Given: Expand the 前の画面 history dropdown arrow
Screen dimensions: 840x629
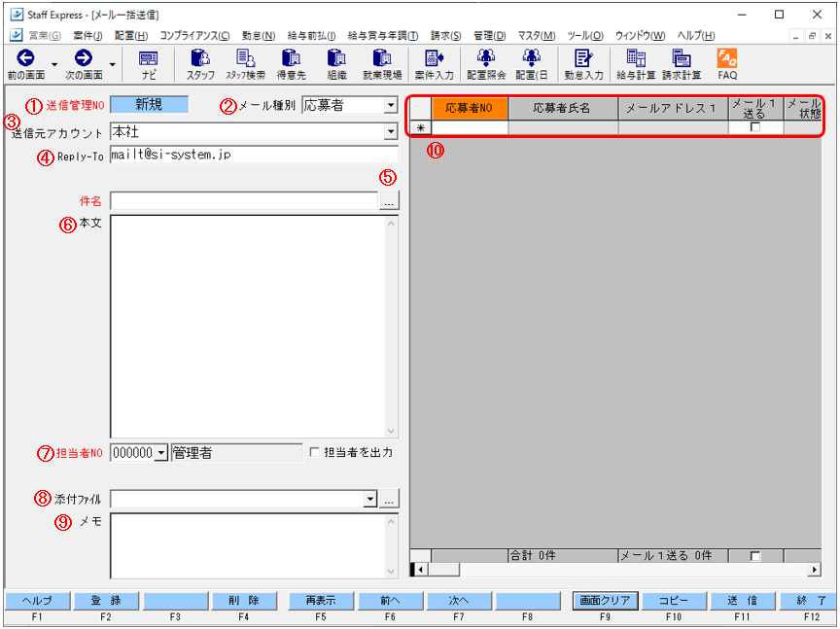Looking at the screenshot, I should click(54, 65).
